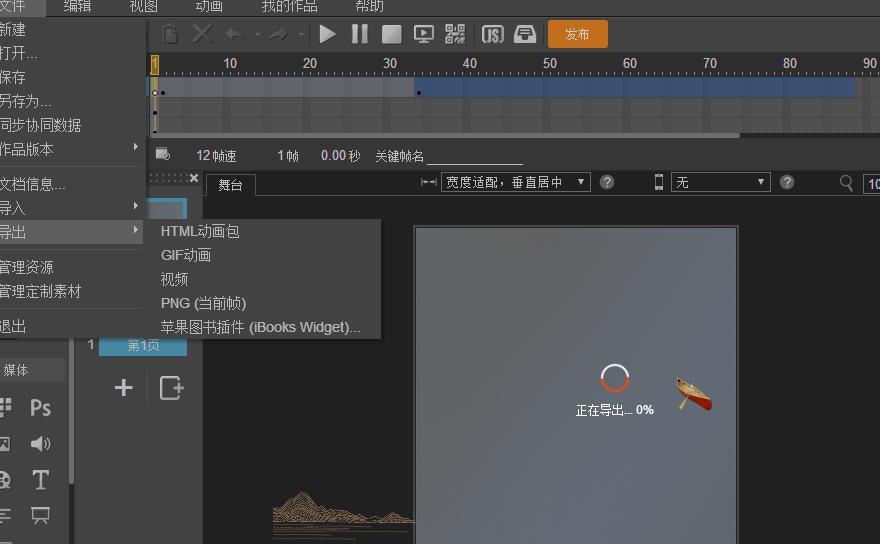880x544 pixels.
Task: Open the preview-on-monitor icon
Action: coord(423,34)
